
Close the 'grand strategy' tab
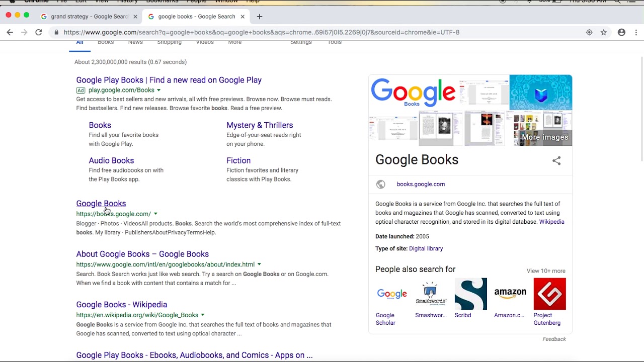click(135, 17)
